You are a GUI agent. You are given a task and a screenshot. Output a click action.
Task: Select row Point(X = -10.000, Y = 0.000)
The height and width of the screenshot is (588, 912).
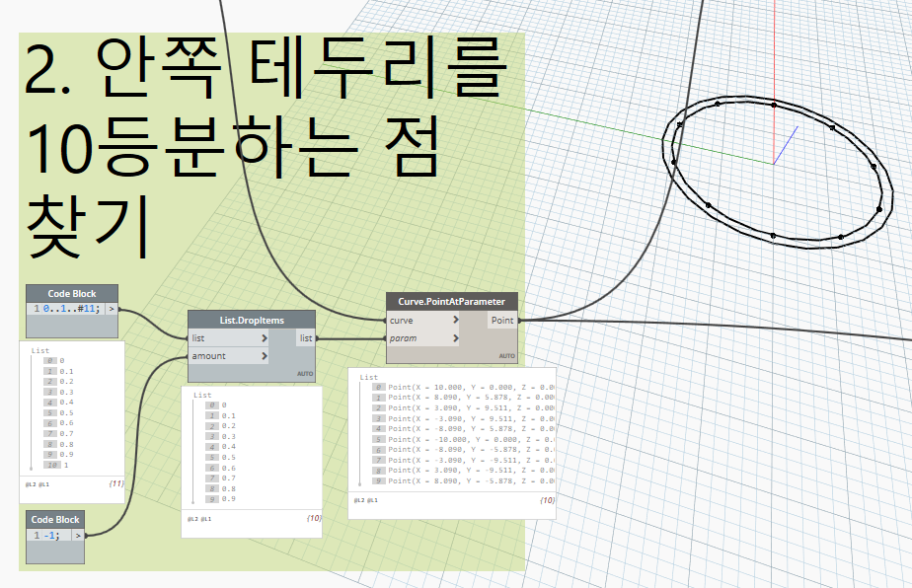point(462,439)
